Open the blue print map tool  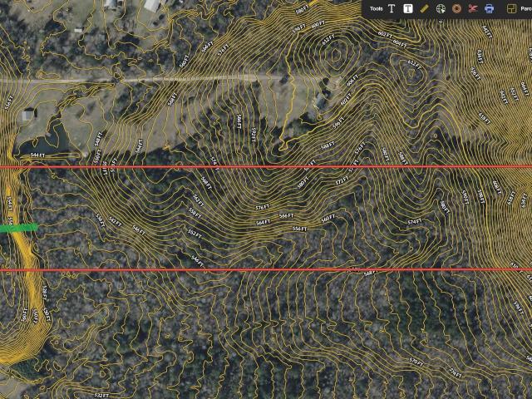(489, 8)
